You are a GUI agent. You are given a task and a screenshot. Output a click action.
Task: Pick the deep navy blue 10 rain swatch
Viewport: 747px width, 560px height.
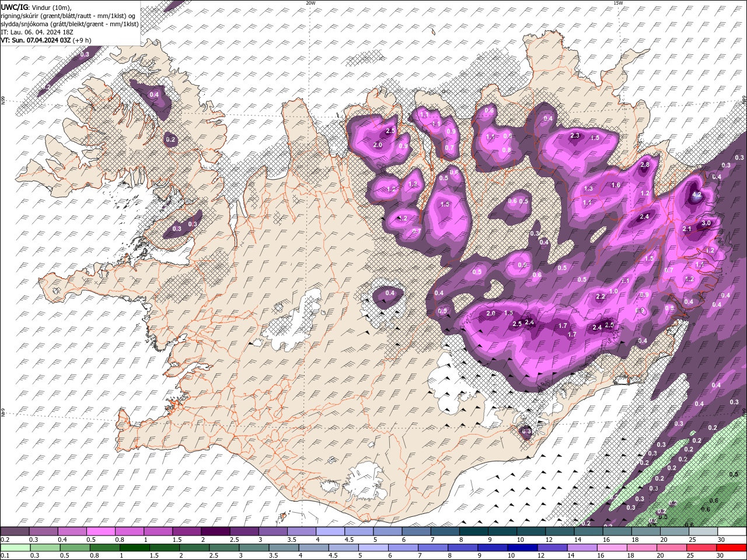(523, 547)
